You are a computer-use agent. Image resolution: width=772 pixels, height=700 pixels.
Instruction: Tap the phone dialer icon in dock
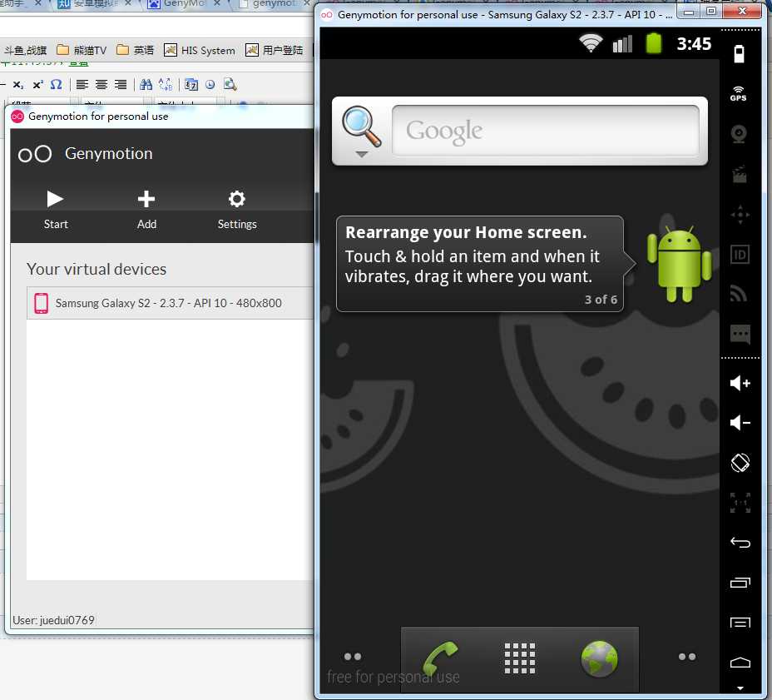pos(441,658)
